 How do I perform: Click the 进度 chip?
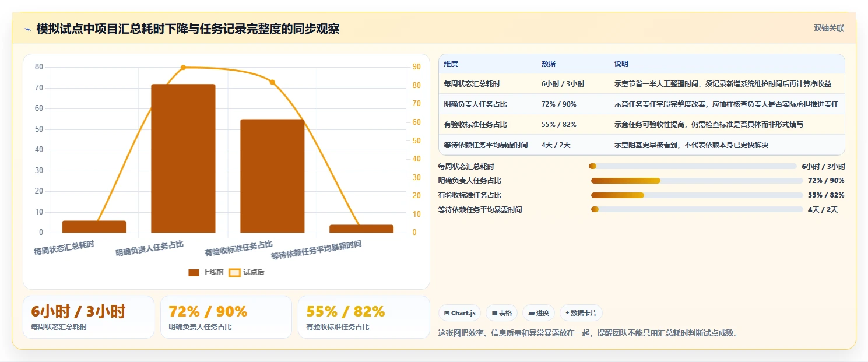(539, 313)
